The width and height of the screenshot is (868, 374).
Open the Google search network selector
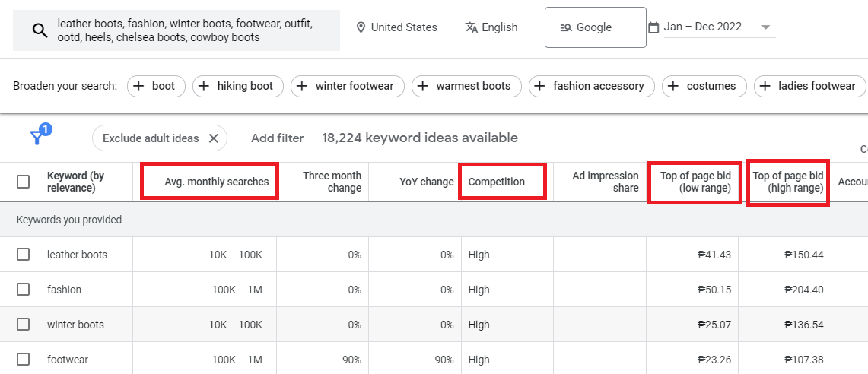tap(595, 27)
